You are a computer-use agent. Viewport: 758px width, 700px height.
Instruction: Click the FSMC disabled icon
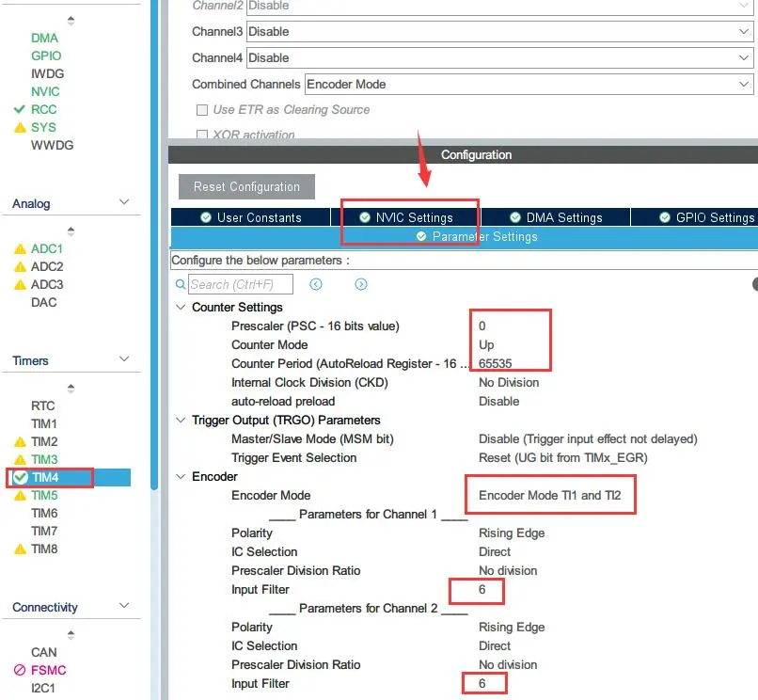[20, 670]
